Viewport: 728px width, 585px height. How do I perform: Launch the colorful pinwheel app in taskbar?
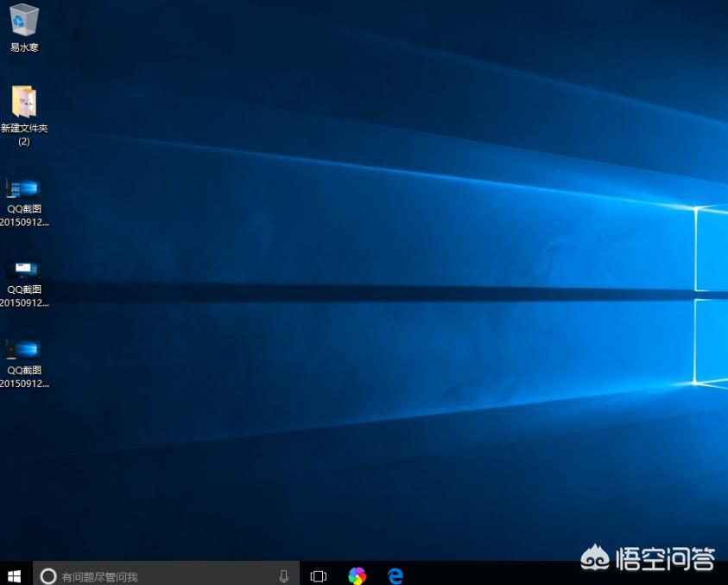click(357, 575)
